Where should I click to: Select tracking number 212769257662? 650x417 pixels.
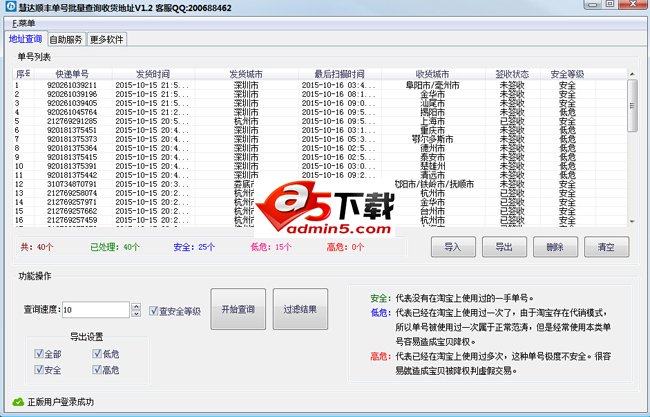[x=72, y=211]
